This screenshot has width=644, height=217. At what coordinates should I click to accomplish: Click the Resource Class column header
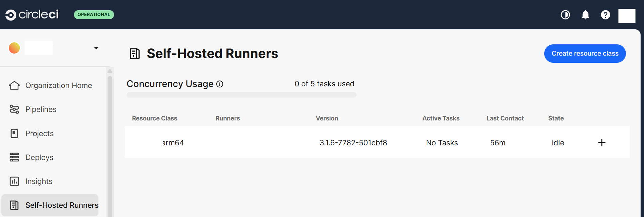click(155, 118)
